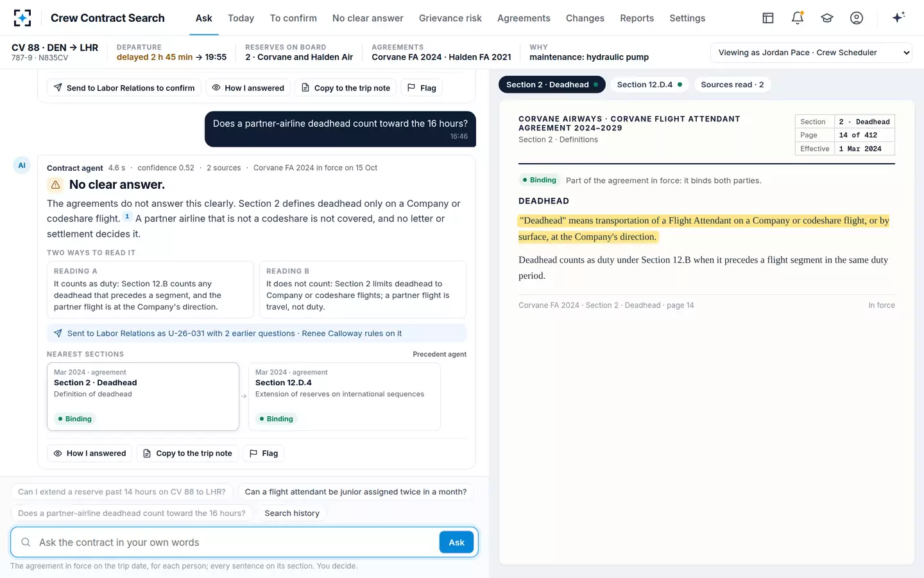Open the Settings tab
924x578 pixels.
pyautogui.click(x=687, y=18)
